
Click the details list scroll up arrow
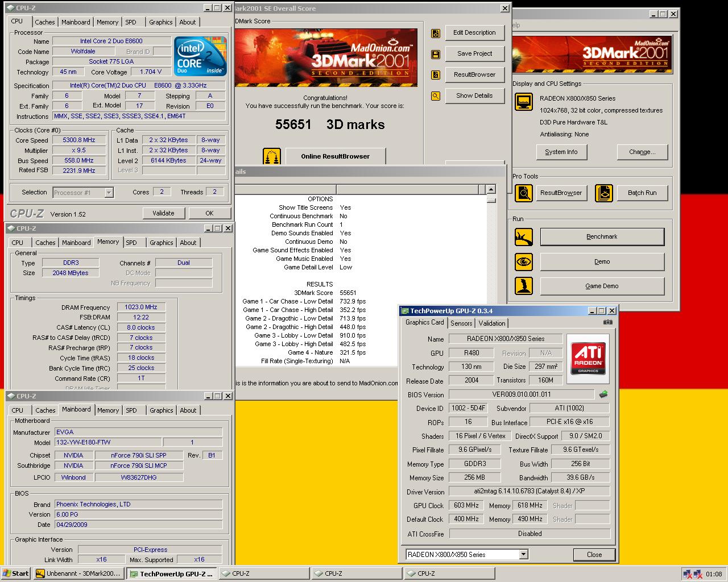(x=491, y=189)
